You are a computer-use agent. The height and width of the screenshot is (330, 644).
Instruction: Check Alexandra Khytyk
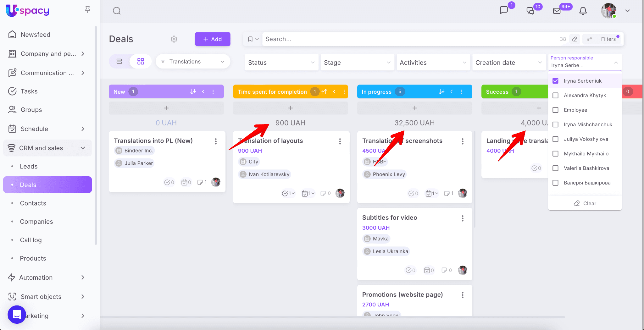click(556, 95)
